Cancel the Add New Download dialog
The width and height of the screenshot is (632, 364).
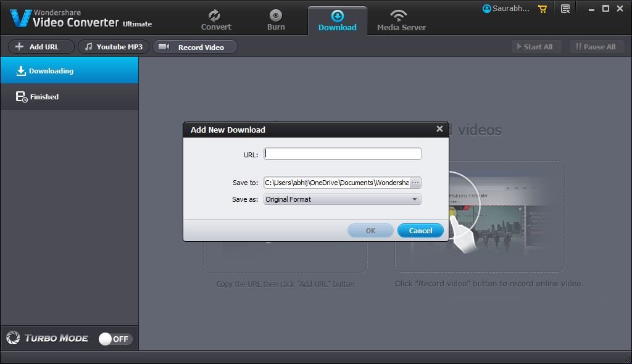(x=420, y=231)
